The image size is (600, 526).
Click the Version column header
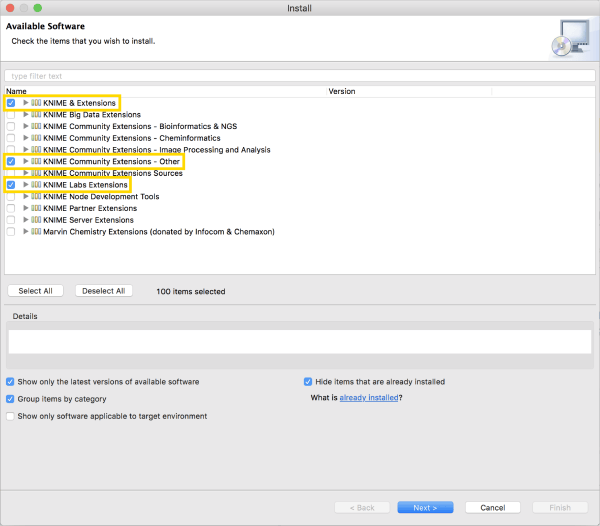409,91
